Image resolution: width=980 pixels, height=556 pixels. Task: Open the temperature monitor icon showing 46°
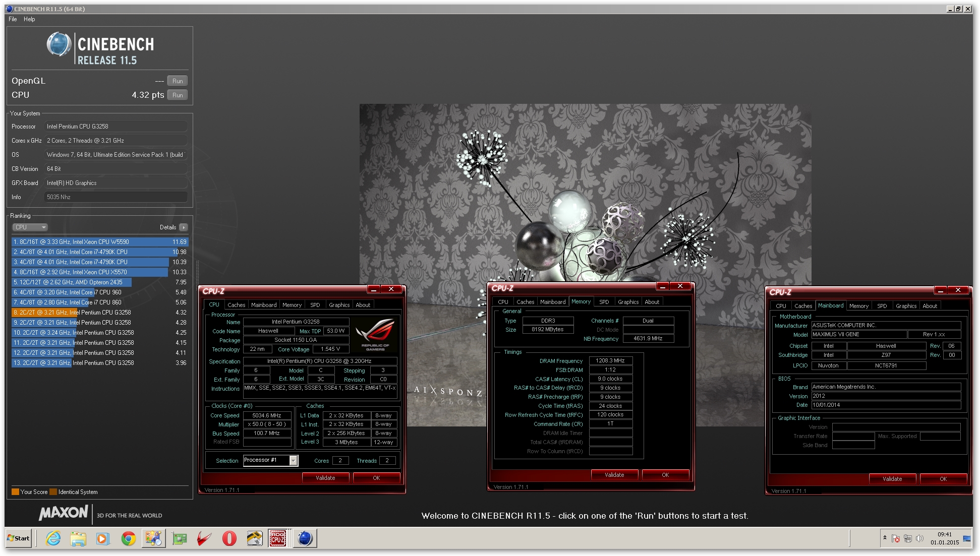[254, 538]
